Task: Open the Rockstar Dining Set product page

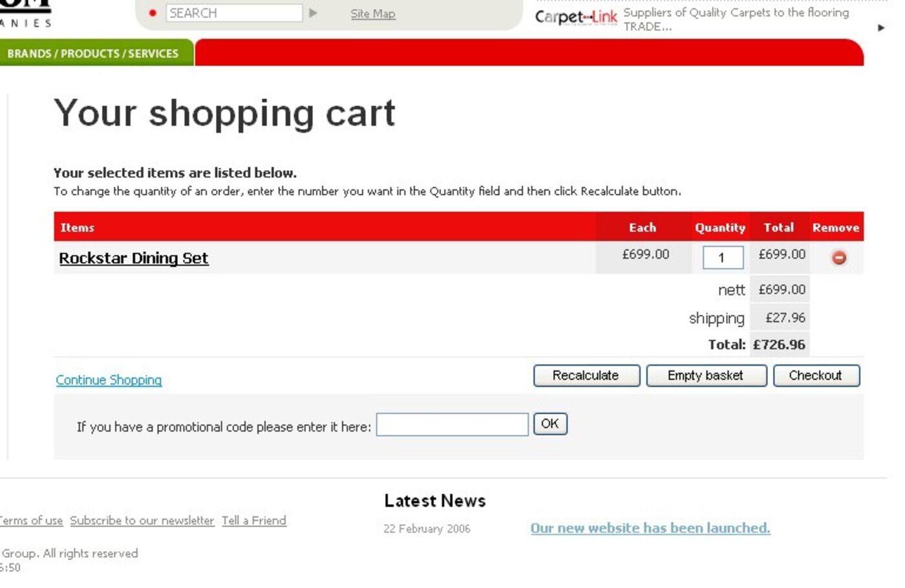Action: pyautogui.click(x=133, y=257)
